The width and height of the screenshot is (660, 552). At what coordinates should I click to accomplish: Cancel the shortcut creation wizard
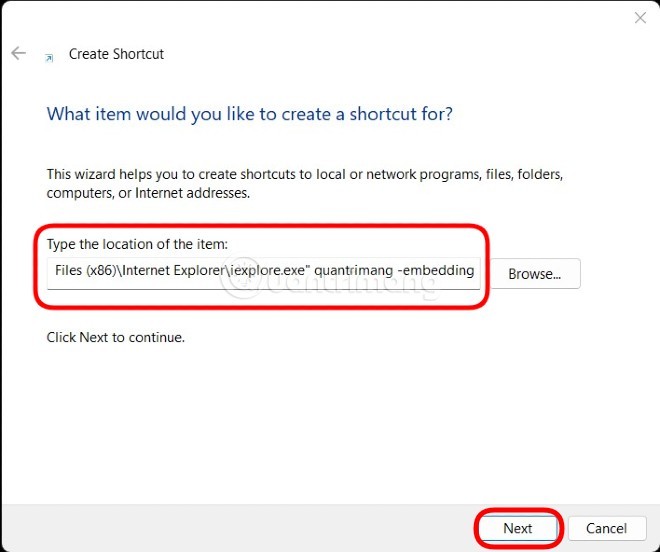coord(606,528)
